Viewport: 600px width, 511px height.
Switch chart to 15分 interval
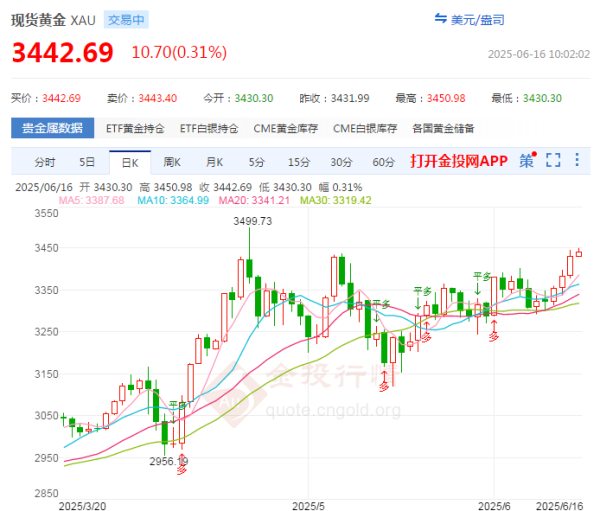point(299,162)
